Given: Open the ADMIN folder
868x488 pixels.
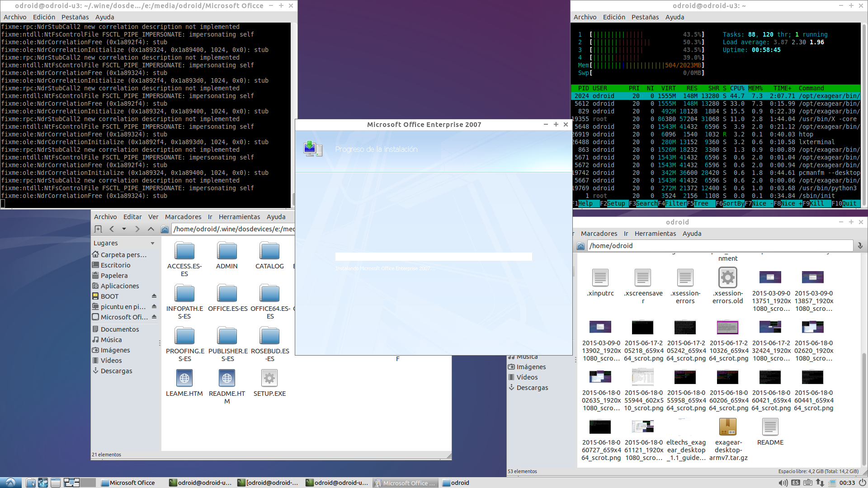Looking at the screenshot, I should click(227, 255).
